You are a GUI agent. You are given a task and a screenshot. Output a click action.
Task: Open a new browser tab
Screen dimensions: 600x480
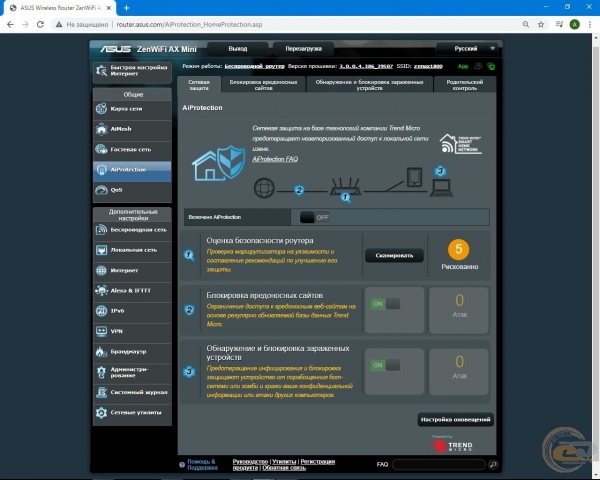click(126, 8)
